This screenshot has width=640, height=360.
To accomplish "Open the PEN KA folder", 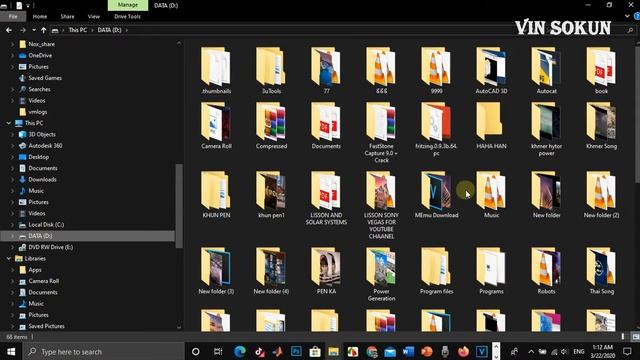I will (x=326, y=271).
